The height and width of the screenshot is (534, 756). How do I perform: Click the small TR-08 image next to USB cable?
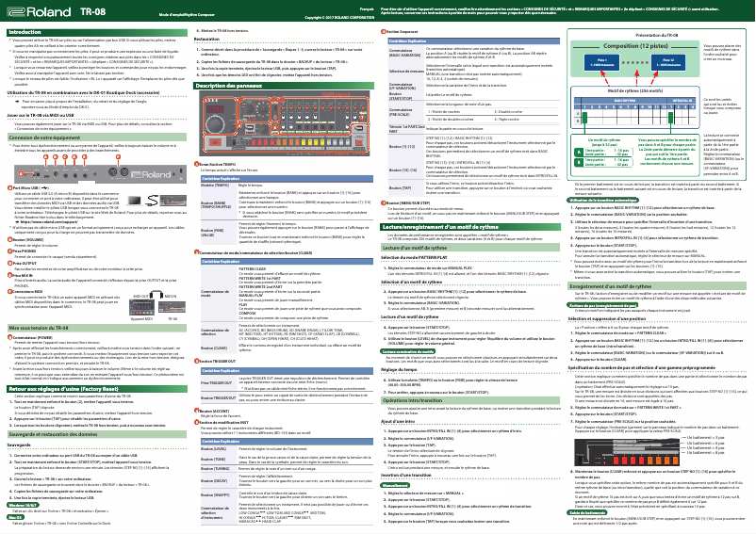(173, 201)
